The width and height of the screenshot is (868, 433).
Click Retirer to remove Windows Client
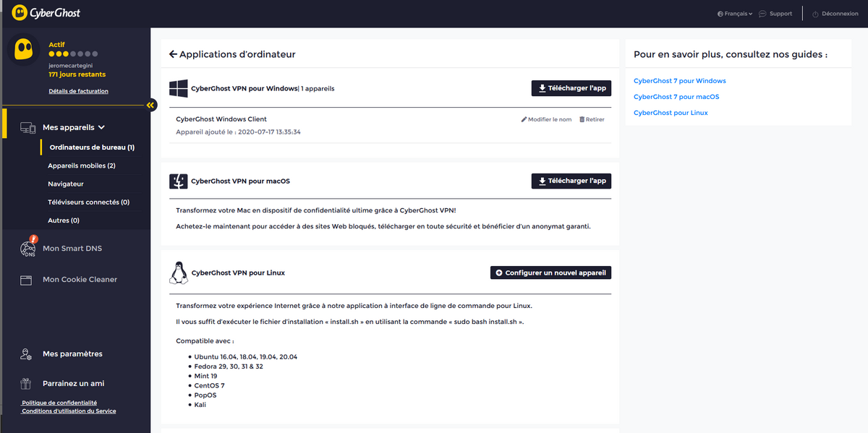[x=592, y=119]
